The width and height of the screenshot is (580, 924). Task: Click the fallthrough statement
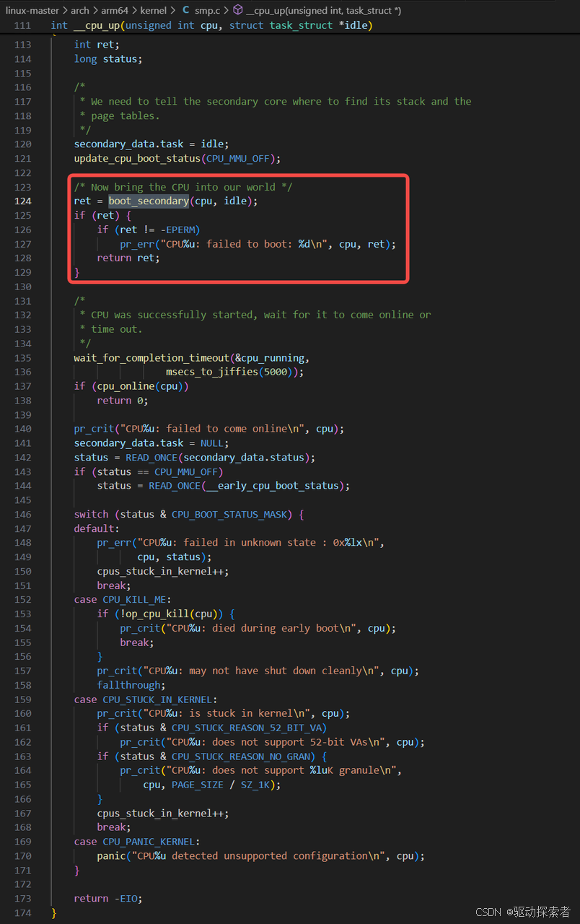(131, 684)
